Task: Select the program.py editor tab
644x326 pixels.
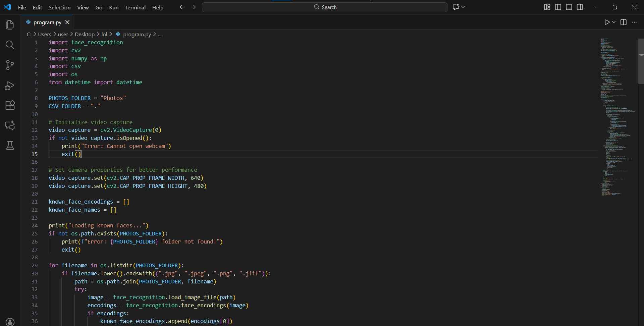Action: pos(47,22)
